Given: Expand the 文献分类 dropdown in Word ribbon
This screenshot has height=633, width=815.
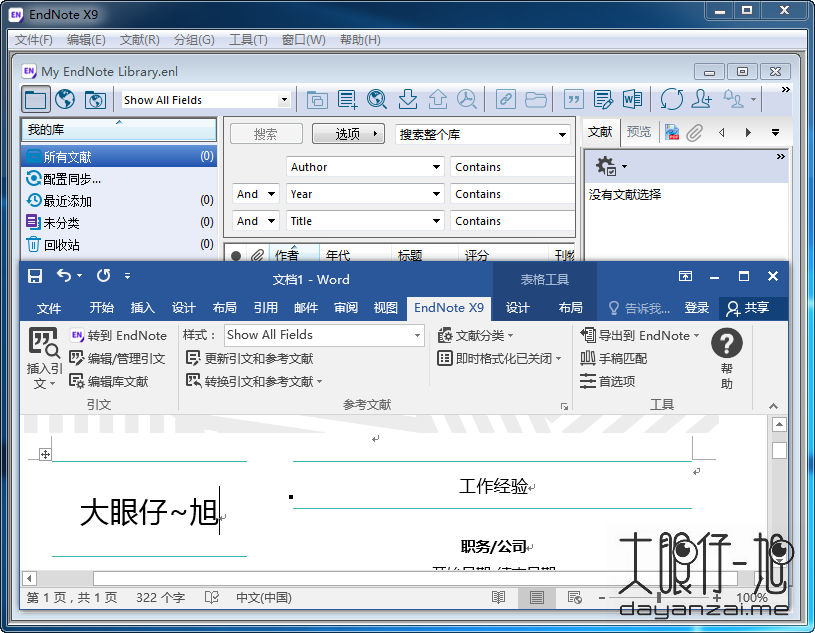Looking at the screenshot, I should pos(510,336).
